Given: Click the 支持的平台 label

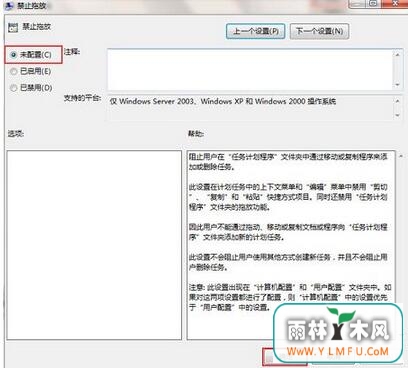Looking at the screenshot, I should 82,98.
